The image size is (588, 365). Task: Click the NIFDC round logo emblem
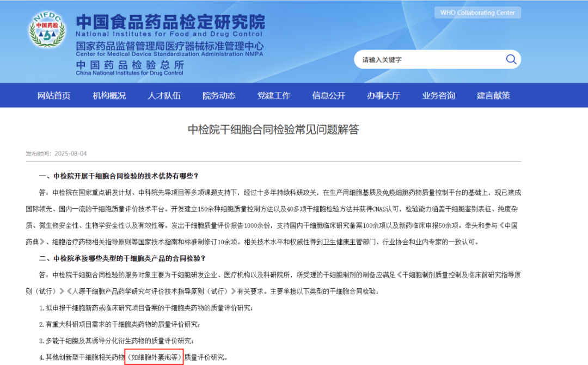pos(47,29)
